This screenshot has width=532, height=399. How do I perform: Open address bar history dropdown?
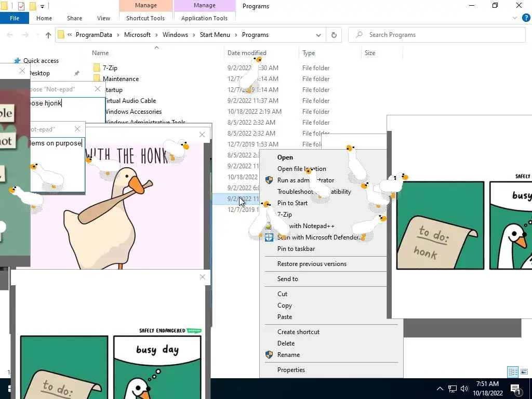(x=318, y=35)
